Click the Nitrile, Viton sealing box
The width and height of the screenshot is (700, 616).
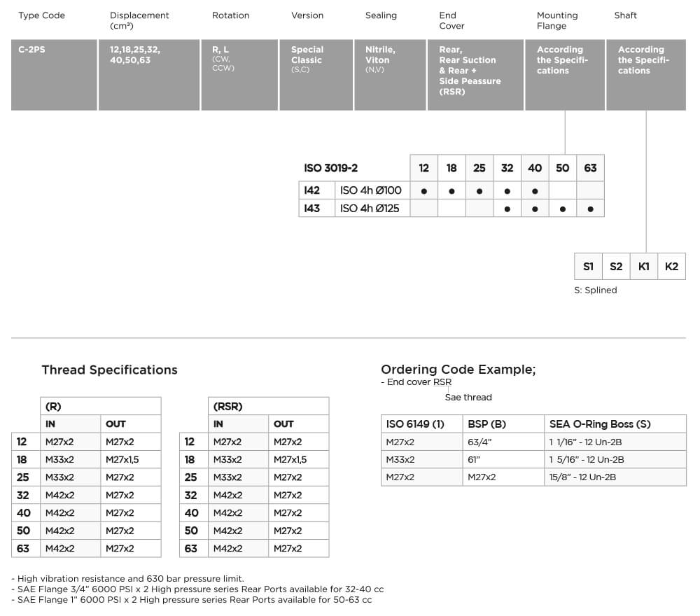tap(390, 74)
